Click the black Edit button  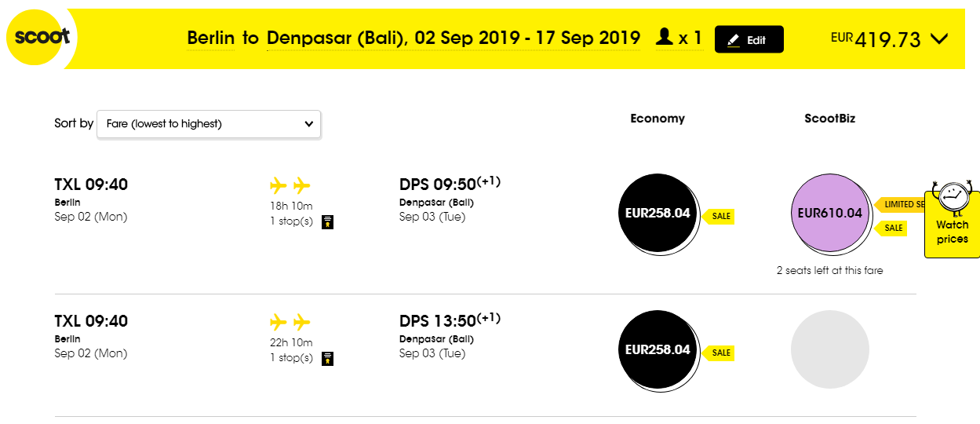tap(749, 39)
